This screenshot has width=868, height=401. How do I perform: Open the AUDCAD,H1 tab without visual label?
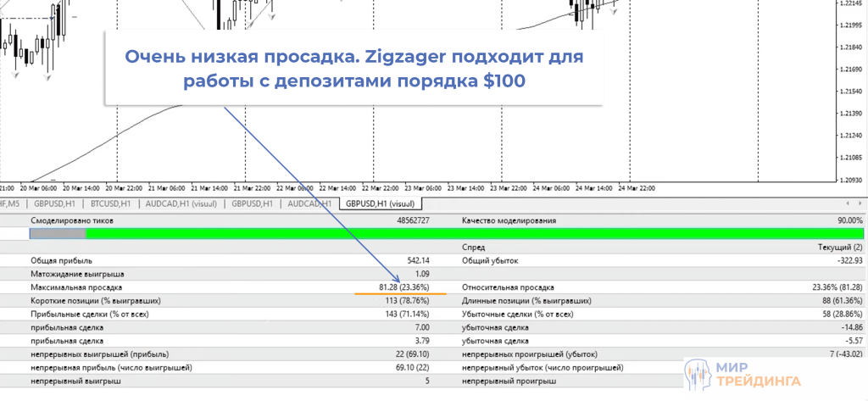[x=310, y=204]
